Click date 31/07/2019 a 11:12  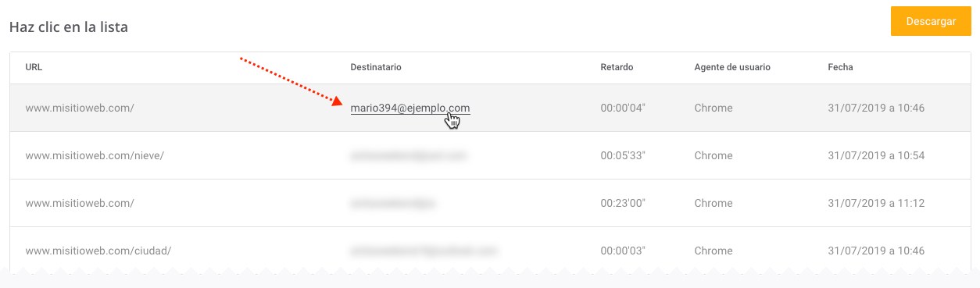(876, 203)
